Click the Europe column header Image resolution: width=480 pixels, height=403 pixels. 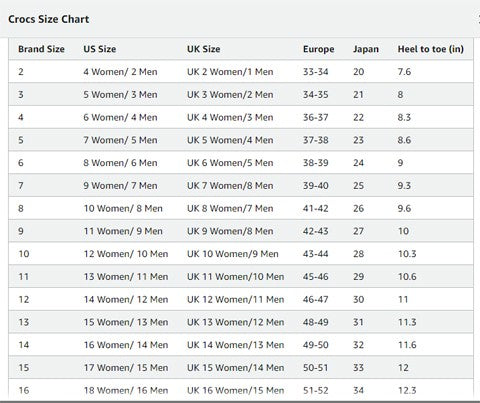(x=318, y=49)
